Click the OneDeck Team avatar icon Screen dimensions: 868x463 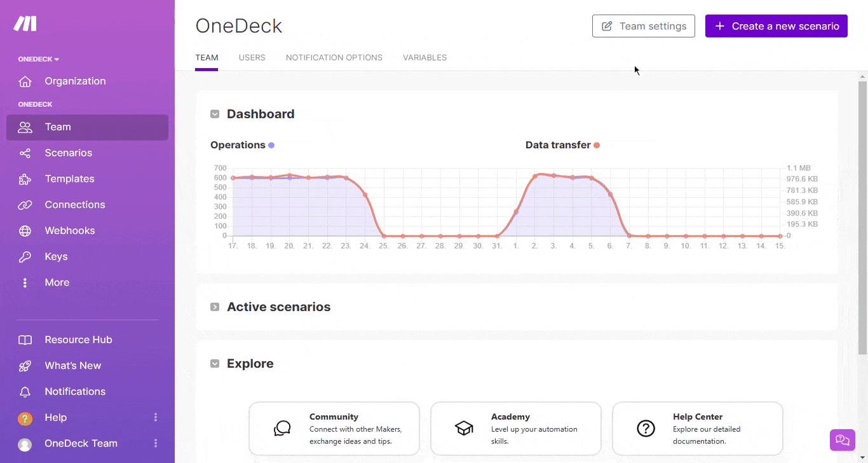[x=25, y=445]
